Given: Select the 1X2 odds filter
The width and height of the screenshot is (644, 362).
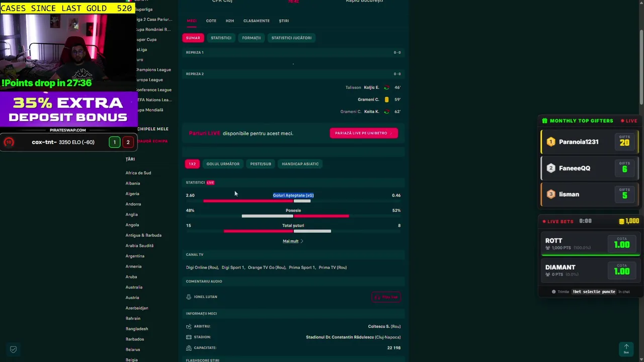Looking at the screenshot, I should 192,164.
